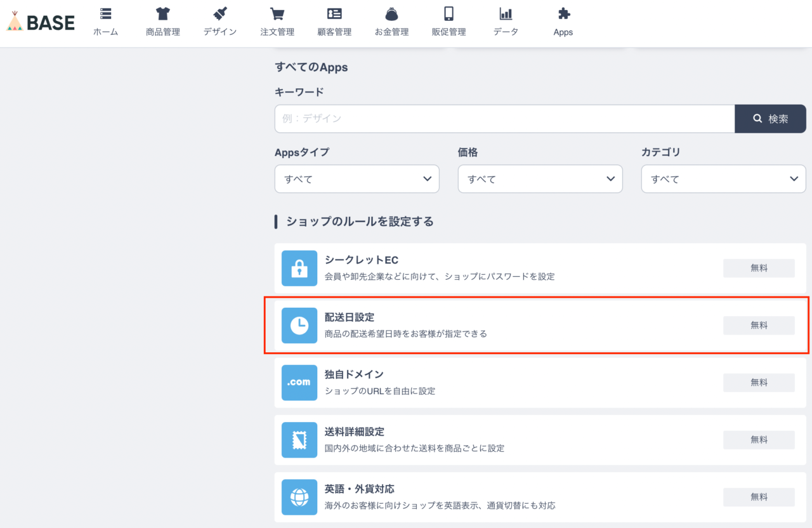Click 独自ドメイン .com icon
Screen dimensions: 812x528
coord(299,383)
